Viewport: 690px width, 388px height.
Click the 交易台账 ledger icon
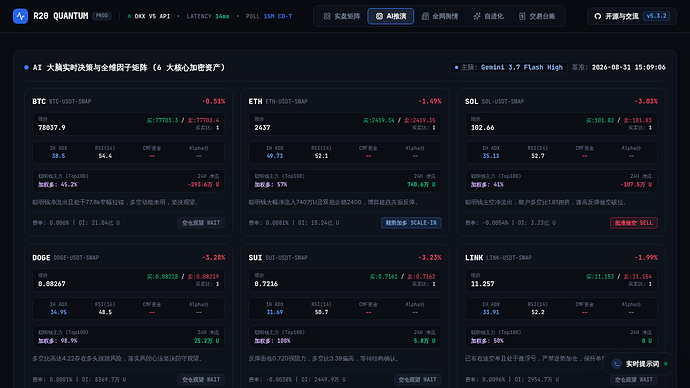(x=522, y=16)
